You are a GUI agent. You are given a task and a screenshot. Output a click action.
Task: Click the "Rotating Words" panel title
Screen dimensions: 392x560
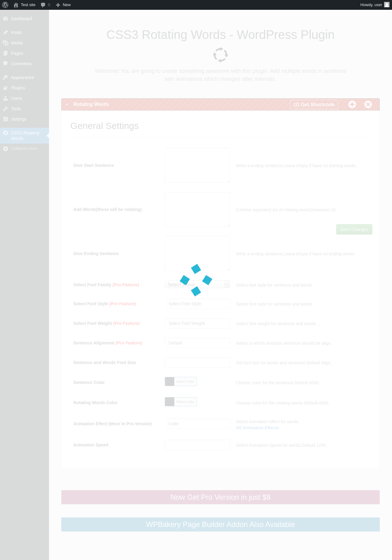click(x=91, y=104)
